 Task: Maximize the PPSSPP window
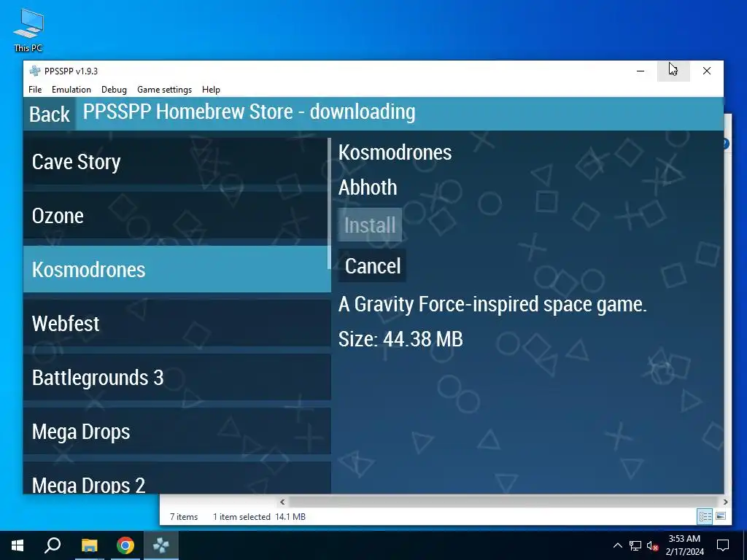click(x=673, y=71)
